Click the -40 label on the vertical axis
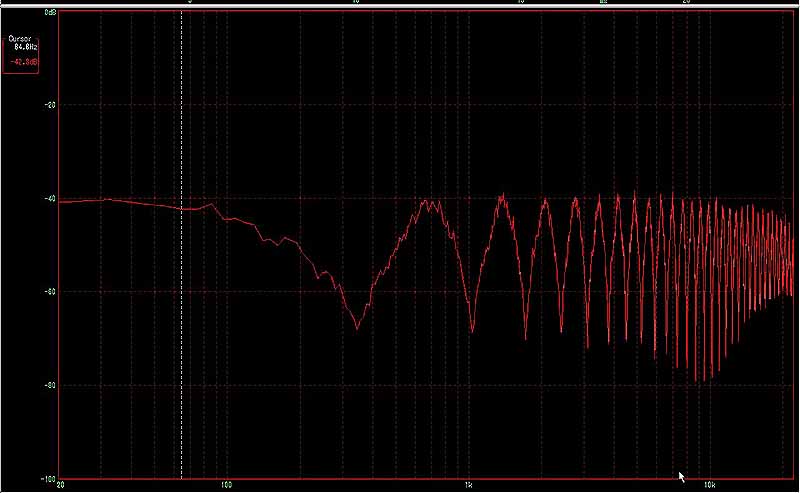The image size is (800, 493). pos(50,198)
